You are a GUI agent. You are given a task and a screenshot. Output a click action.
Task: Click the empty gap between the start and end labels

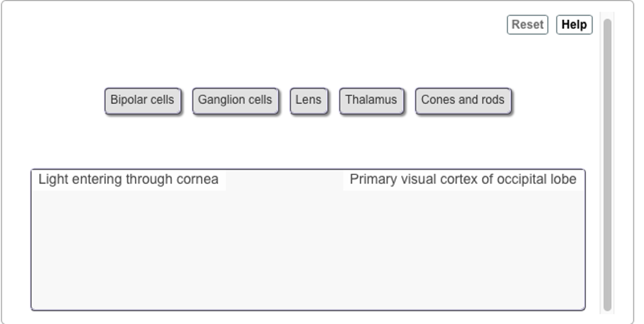pos(284,180)
